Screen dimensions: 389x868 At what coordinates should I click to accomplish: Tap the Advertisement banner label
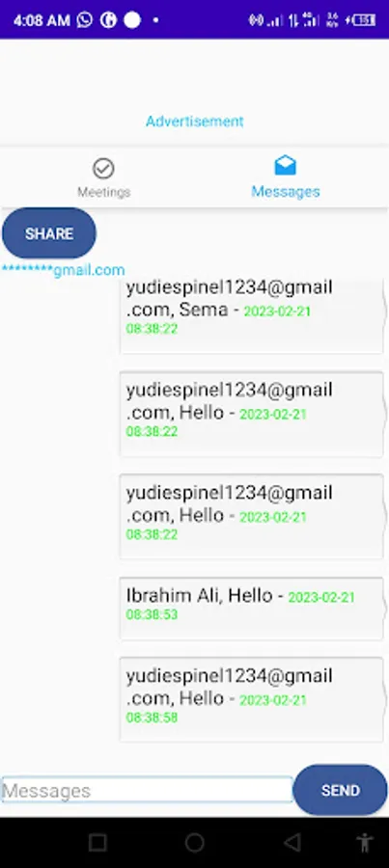pyautogui.click(x=195, y=122)
